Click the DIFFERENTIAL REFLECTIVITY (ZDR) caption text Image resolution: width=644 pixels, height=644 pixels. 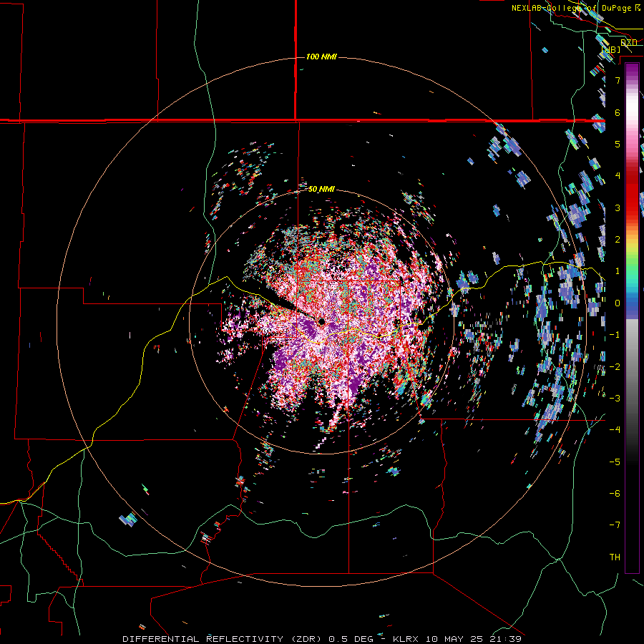point(223,639)
